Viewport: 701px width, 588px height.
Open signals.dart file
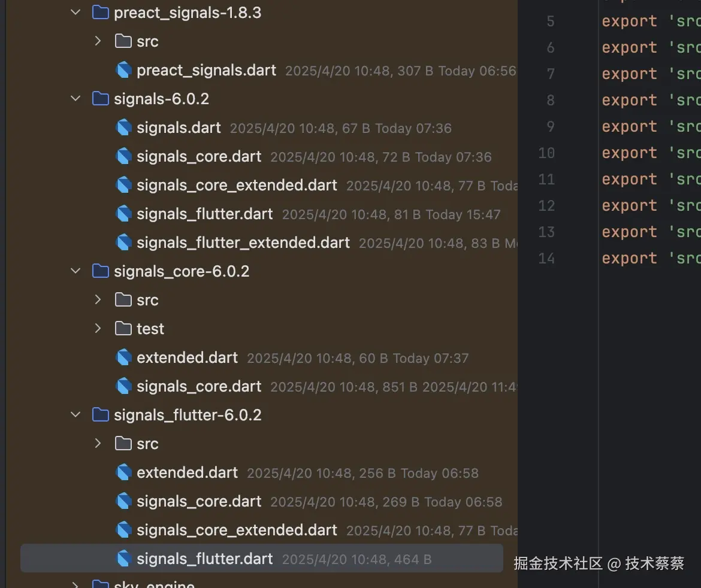[179, 128]
